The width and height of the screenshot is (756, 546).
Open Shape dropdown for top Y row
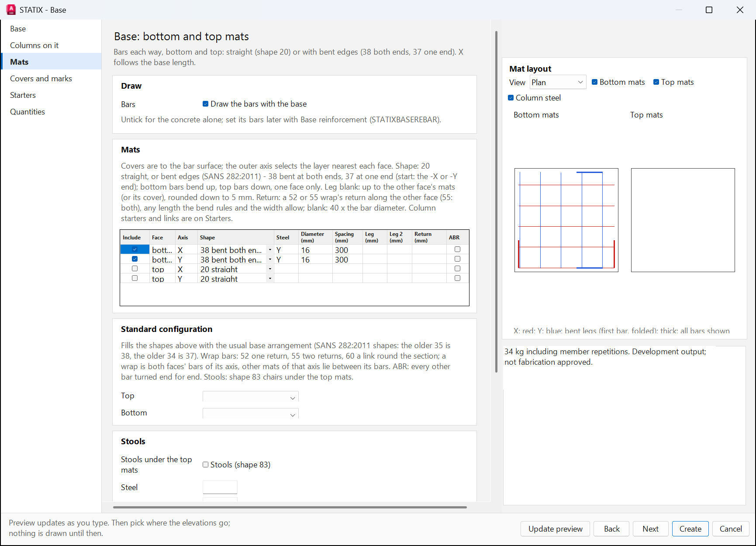270,279
